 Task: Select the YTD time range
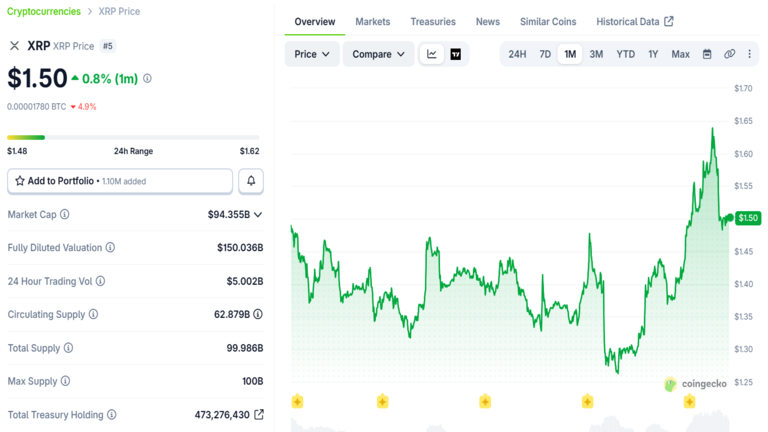point(625,54)
